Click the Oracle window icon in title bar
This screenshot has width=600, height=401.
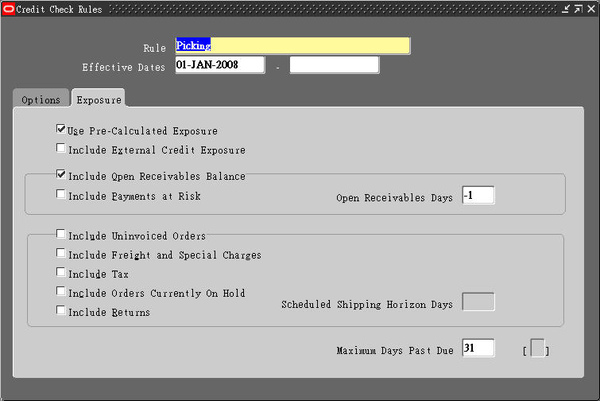point(8,9)
